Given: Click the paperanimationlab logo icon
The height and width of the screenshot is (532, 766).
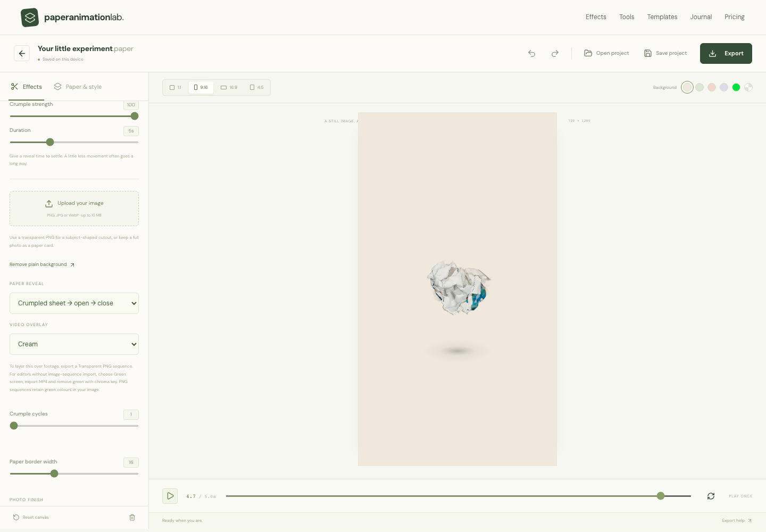Looking at the screenshot, I should (x=30, y=18).
